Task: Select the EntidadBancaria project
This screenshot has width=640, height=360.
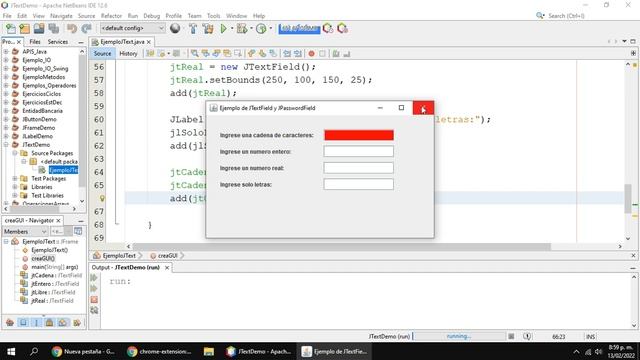Action: [42, 111]
